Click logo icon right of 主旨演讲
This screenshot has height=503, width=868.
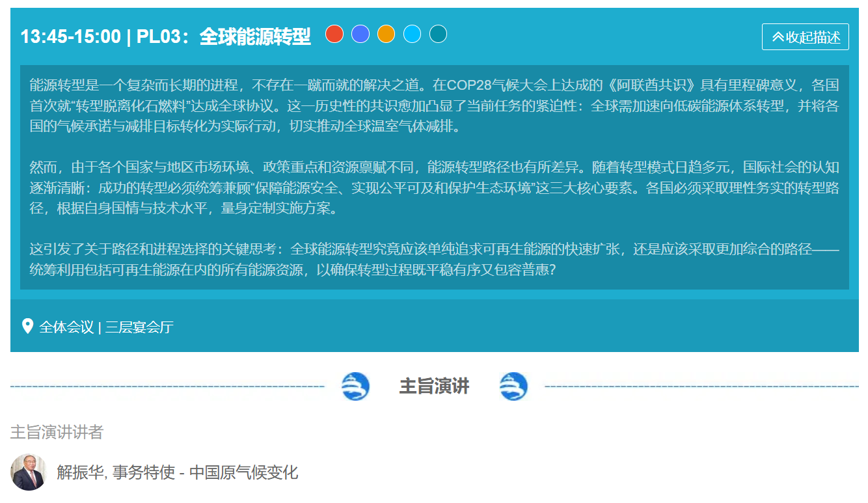(x=513, y=387)
